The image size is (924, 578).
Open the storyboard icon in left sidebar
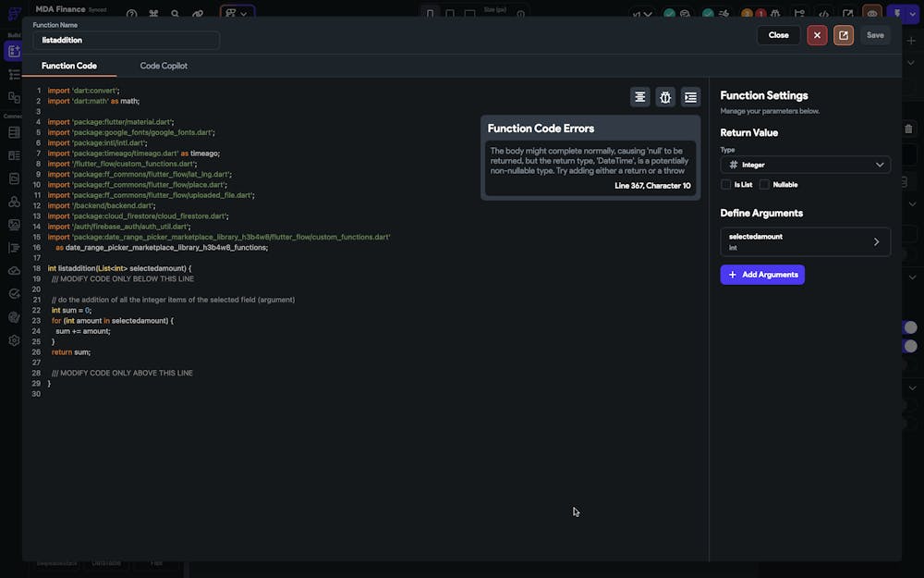pos(14,97)
